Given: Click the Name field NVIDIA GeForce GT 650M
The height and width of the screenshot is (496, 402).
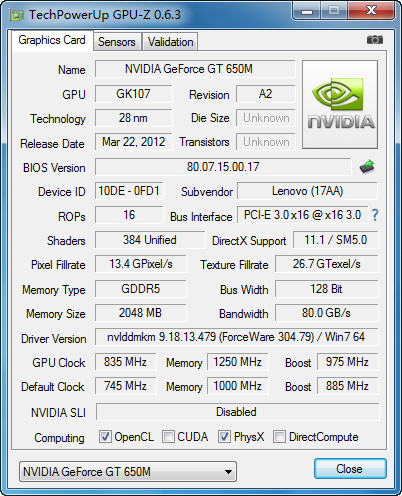Looking at the screenshot, I should click(195, 69).
